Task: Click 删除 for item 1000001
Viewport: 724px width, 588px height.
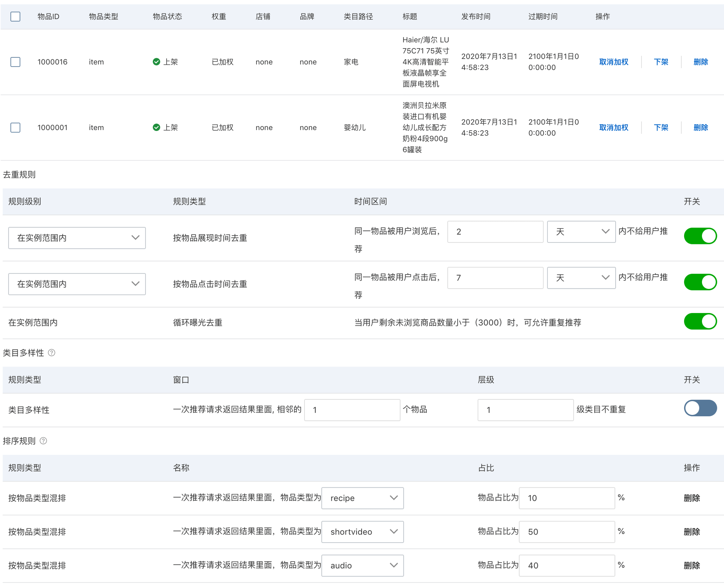Action: coord(701,127)
